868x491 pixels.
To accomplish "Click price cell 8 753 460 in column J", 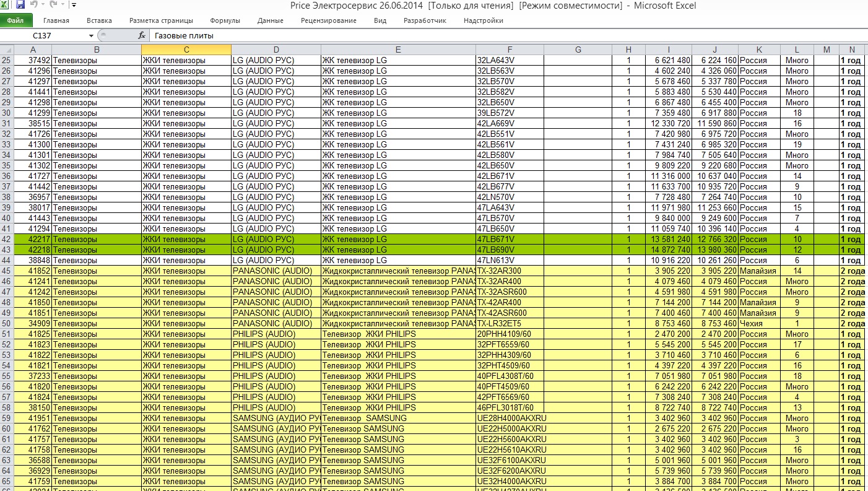I will [715, 323].
